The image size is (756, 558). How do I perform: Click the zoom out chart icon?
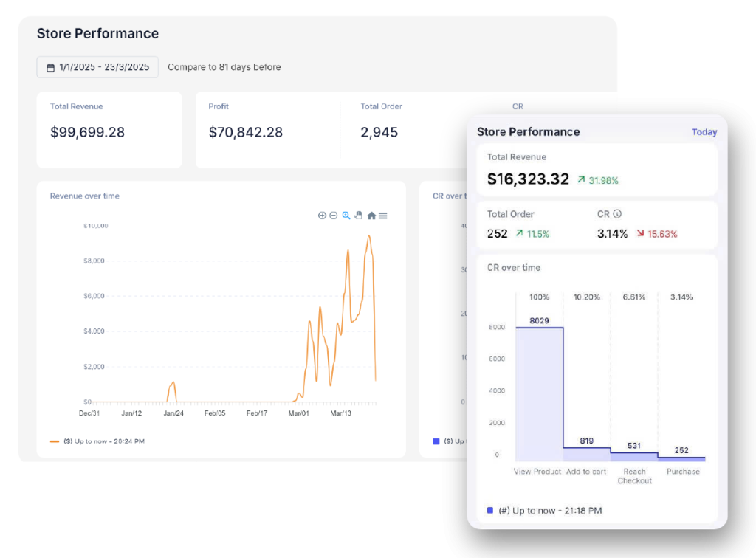334,216
